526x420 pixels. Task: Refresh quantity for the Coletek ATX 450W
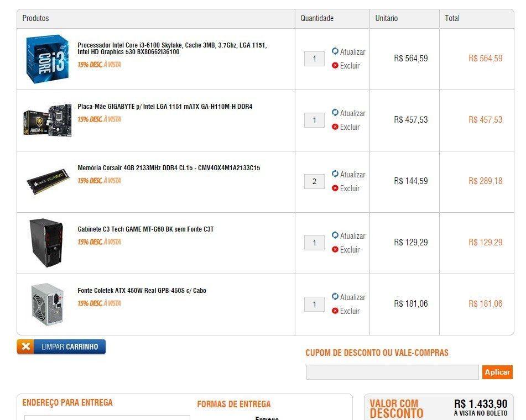348,297
